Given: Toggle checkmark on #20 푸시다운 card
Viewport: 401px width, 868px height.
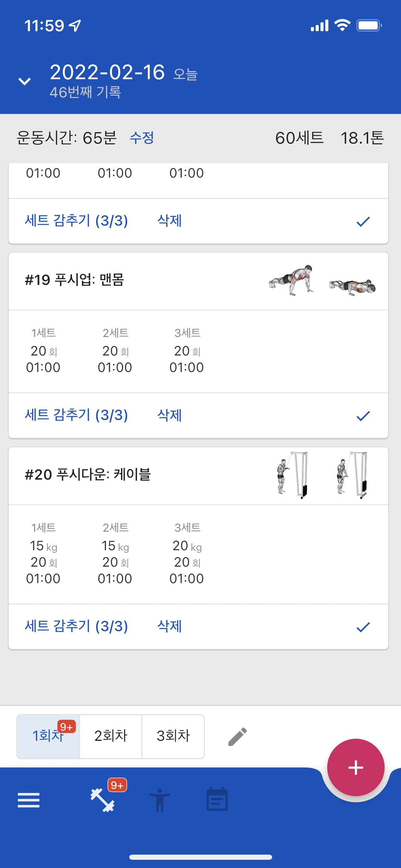Looking at the screenshot, I should coord(363,627).
